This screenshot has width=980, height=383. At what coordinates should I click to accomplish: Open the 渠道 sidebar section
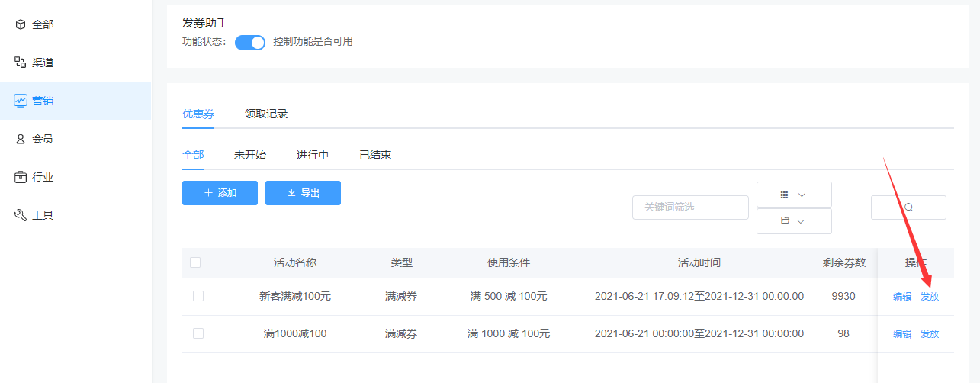[76, 63]
